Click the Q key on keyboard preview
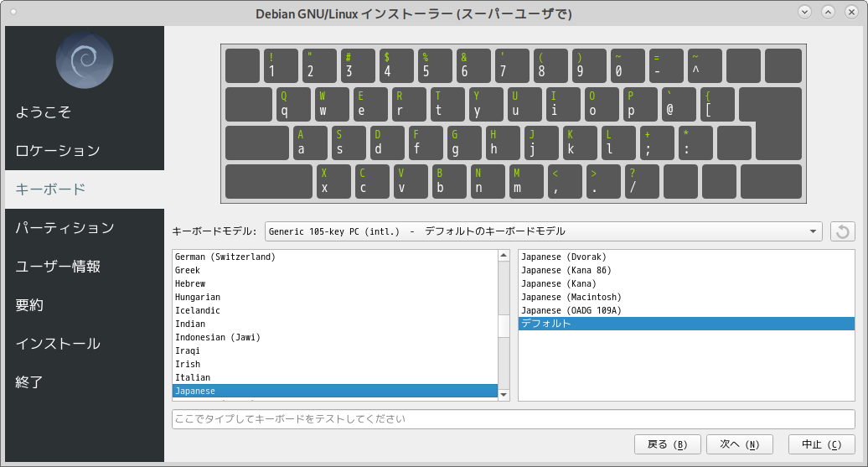Image resolution: width=868 pixels, height=467 pixels. (293, 104)
